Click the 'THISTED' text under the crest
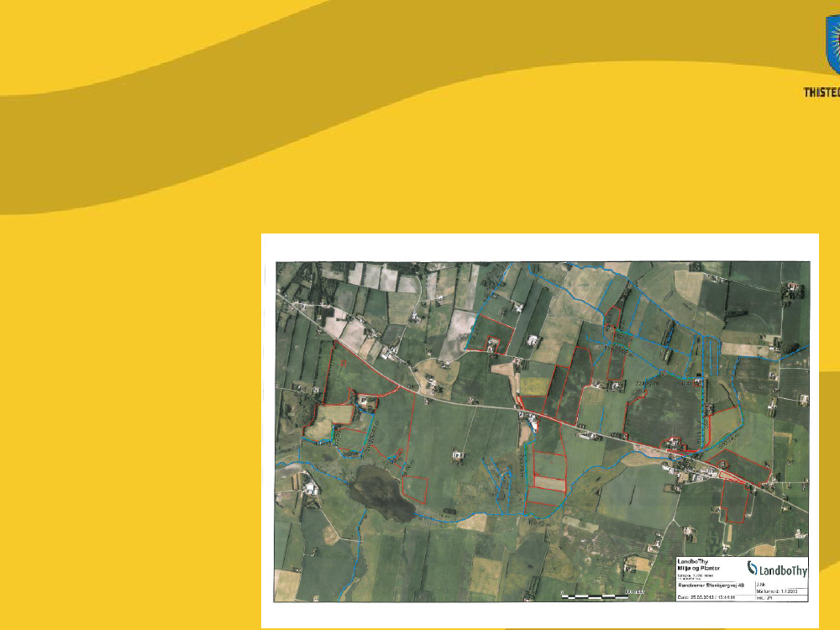Screen dimensions: 840x630 (x=822, y=92)
